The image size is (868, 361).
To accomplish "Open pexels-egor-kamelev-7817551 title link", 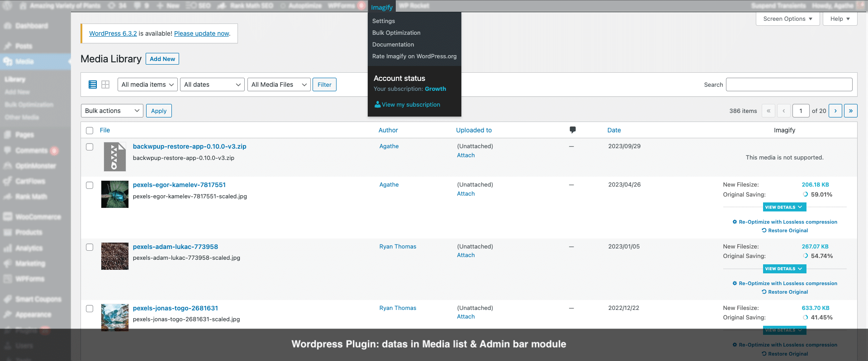I will pyautogui.click(x=179, y=185).
